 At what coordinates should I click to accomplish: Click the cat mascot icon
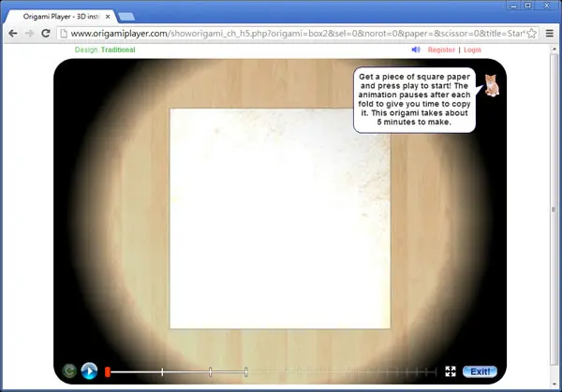pyautogui.click(x=492, y=85)
